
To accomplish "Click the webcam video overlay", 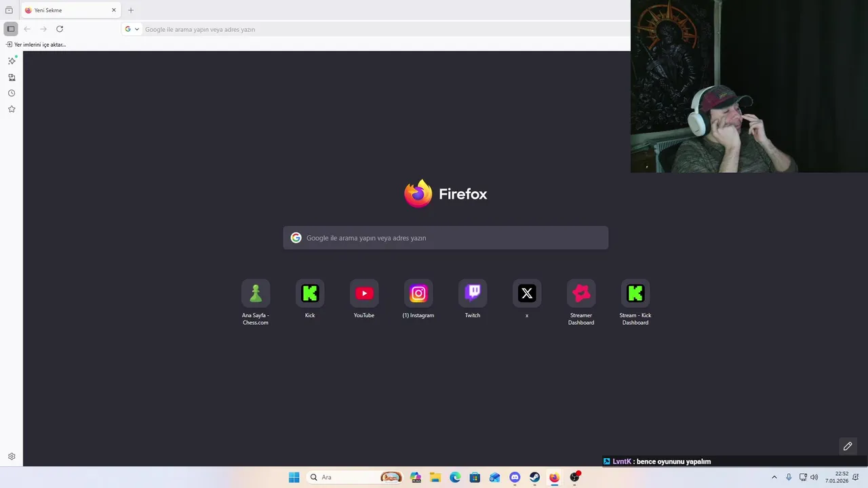I will (x=749, y=86).
